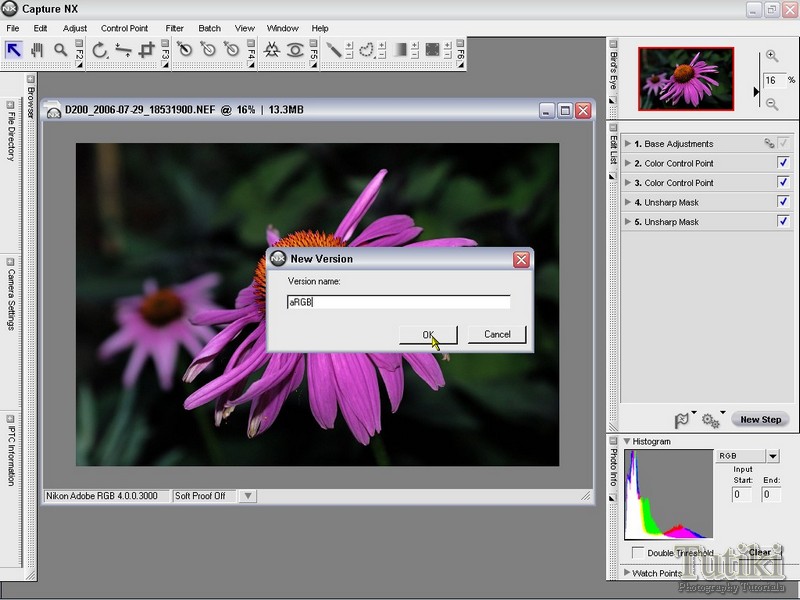Click Cancel in the New Version dialog

click(x=497, y=334)
